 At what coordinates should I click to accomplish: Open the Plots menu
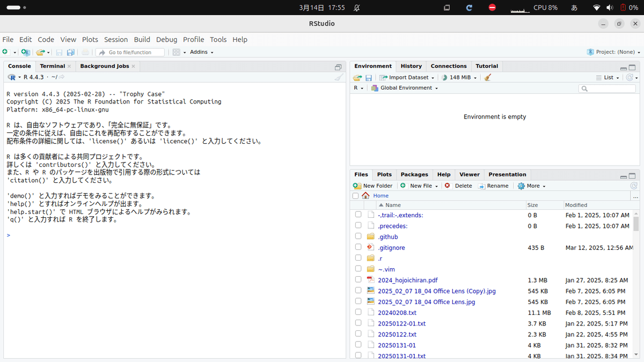coord(90,39)
